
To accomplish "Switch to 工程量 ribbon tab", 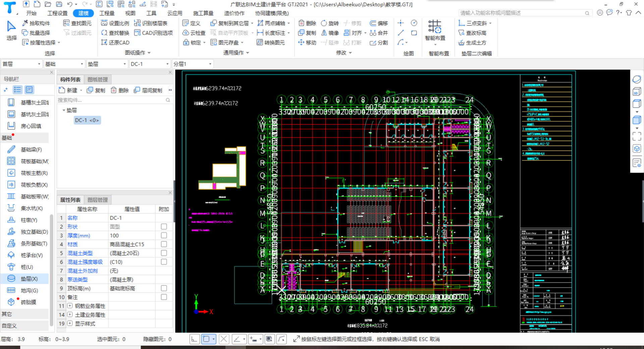I will click(107, 13).
